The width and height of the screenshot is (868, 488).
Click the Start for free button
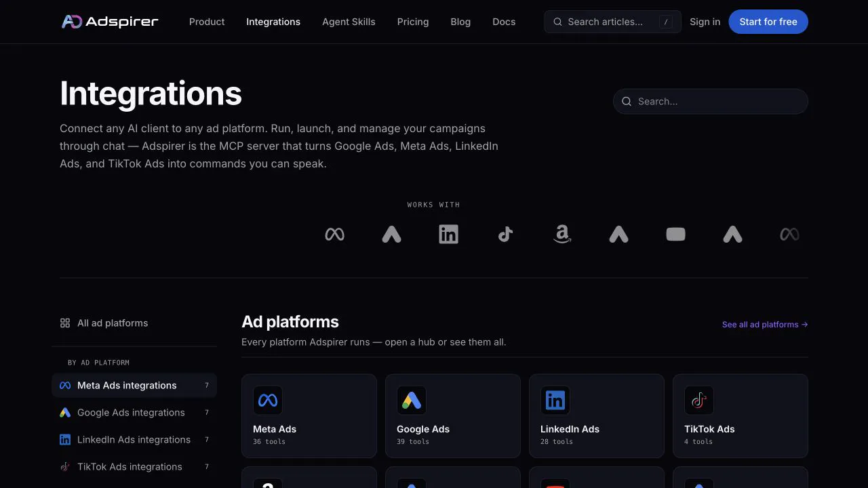click(768, 22)
